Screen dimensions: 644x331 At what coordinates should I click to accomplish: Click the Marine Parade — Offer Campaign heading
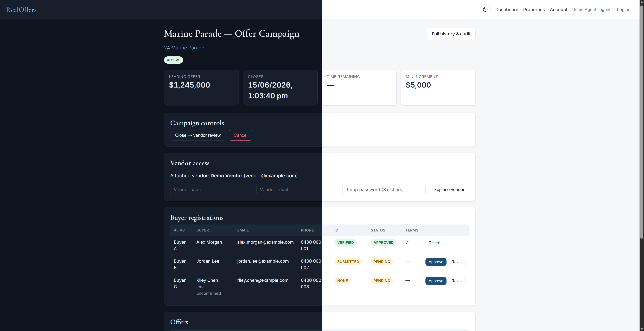(x=232, y=34)
